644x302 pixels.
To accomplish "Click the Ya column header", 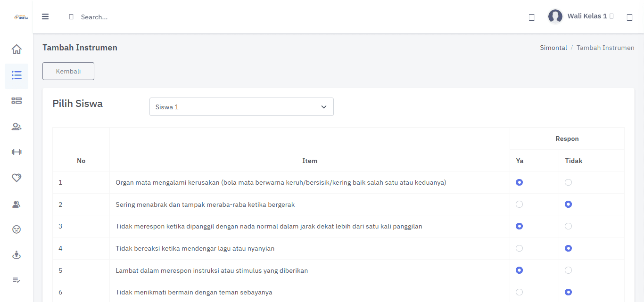I will tap(520, 161).
